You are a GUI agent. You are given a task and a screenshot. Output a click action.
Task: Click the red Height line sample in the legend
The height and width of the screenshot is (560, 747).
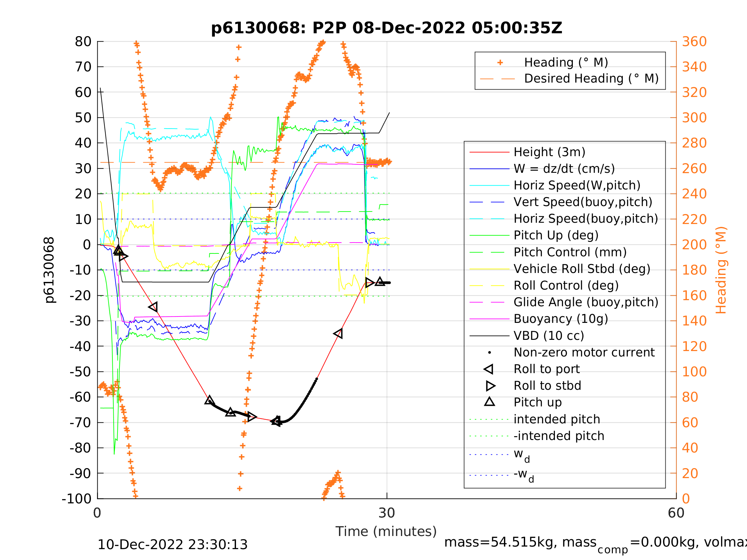point(489,152)
